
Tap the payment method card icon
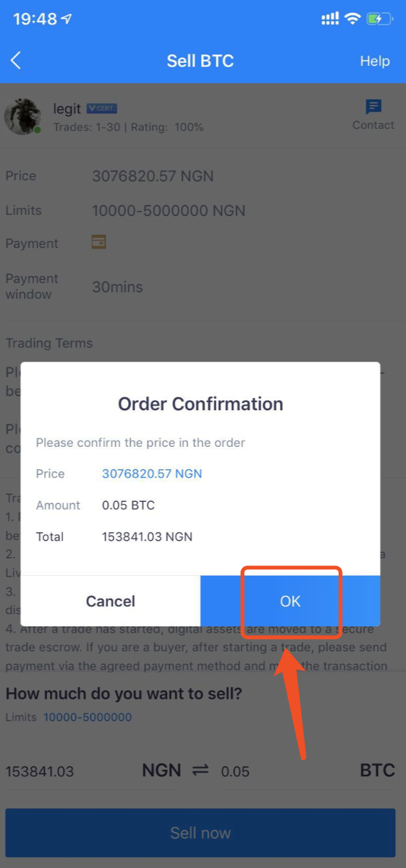(x=99, y=242)
